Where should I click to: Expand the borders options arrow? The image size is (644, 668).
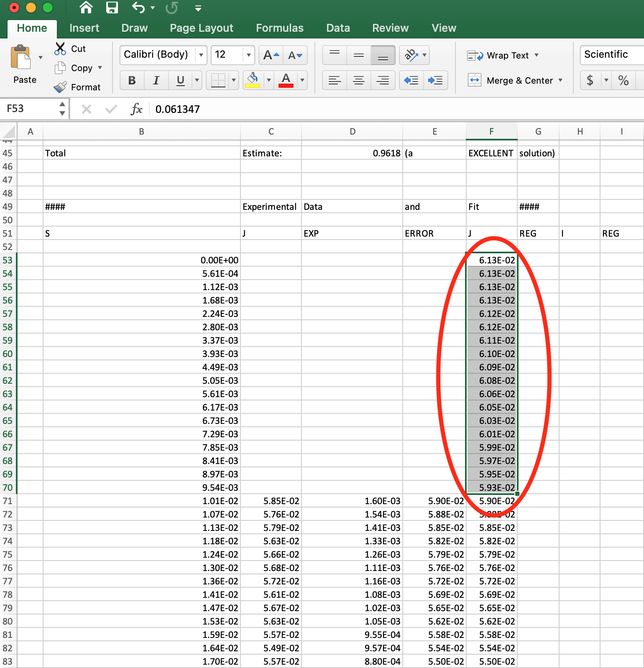(x=234, y=80)
